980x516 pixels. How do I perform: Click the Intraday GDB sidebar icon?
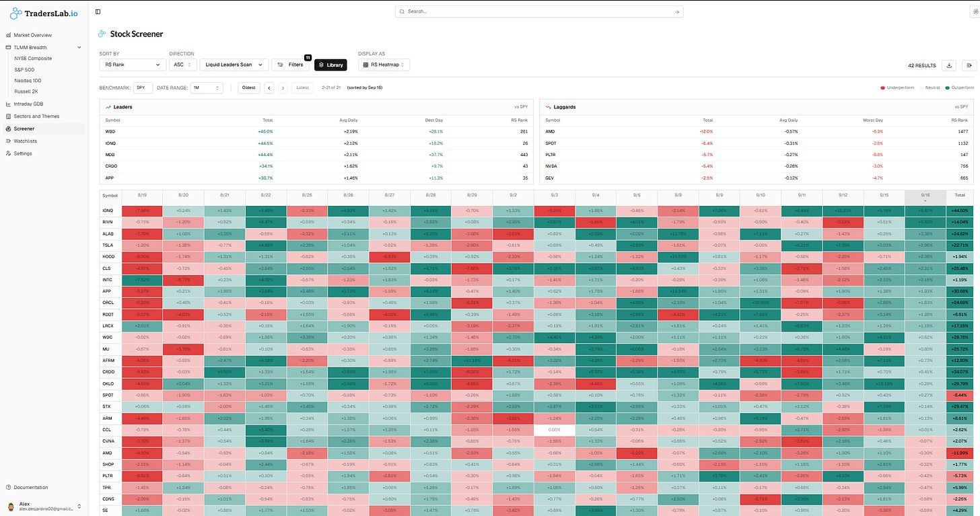click(8, 104)
